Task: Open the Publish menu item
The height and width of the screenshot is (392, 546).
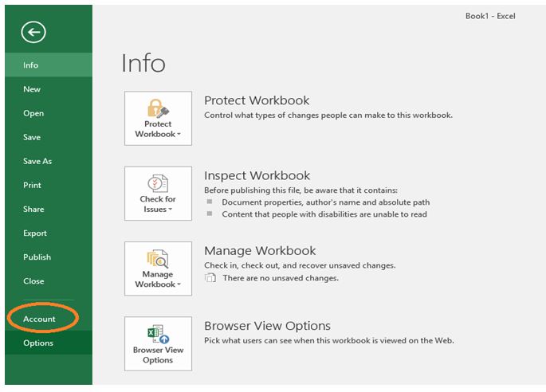Action: (37, 257)
